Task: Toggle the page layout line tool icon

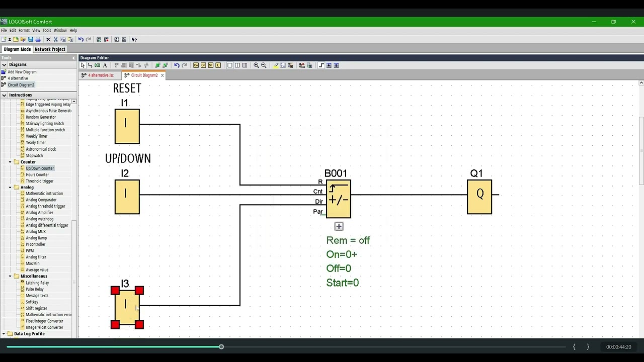Action: [321, 65]
